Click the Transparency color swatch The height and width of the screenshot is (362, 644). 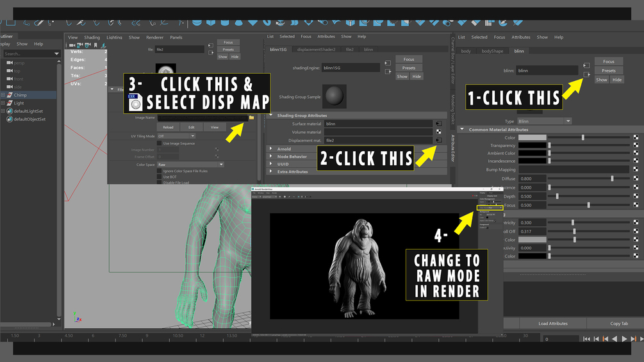click(x=533, y=145)
